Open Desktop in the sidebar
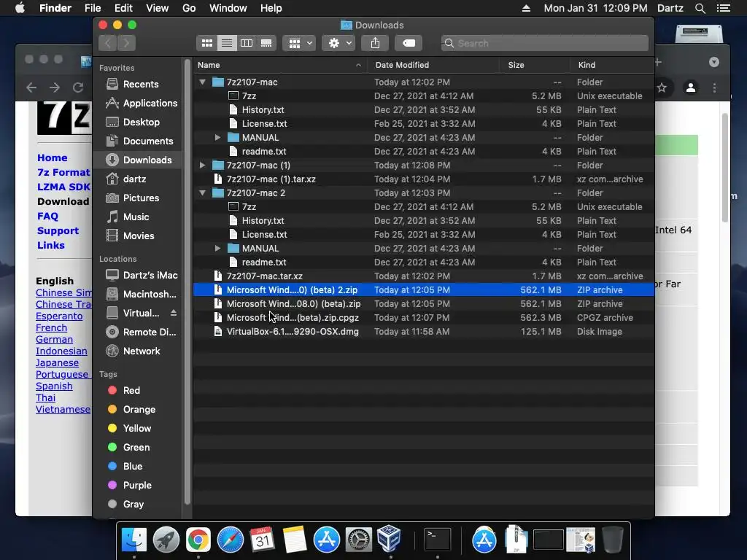This screenshot has width=747, height=560. 141,122
